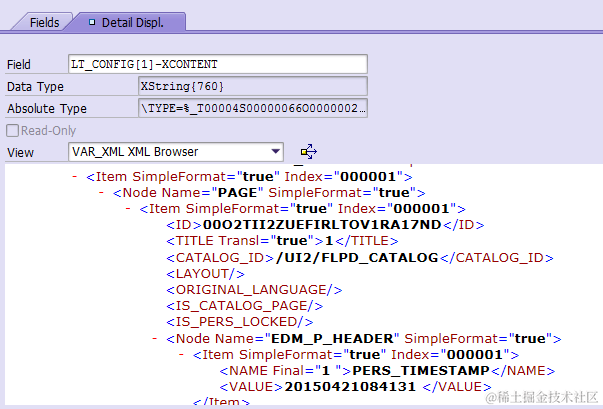The image size is (603, 409).
Task: Collapse the Node Name PAGE element
Action: click(101, 192)
